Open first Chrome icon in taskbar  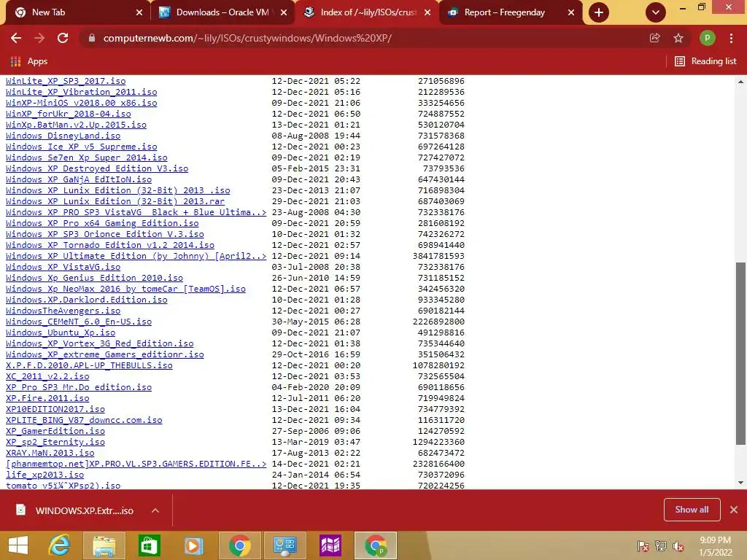tap(239, 545)
